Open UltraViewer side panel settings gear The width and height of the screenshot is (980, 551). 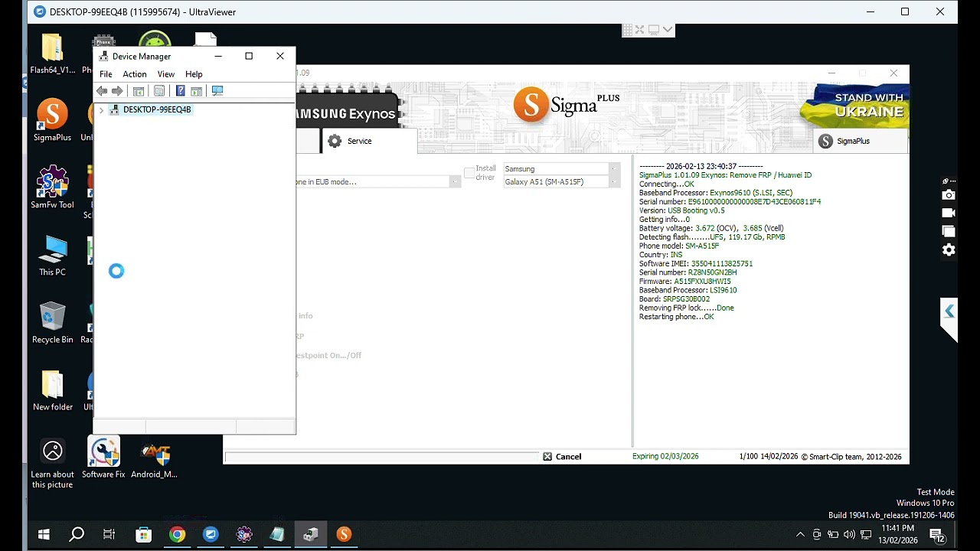click(949, 250)
